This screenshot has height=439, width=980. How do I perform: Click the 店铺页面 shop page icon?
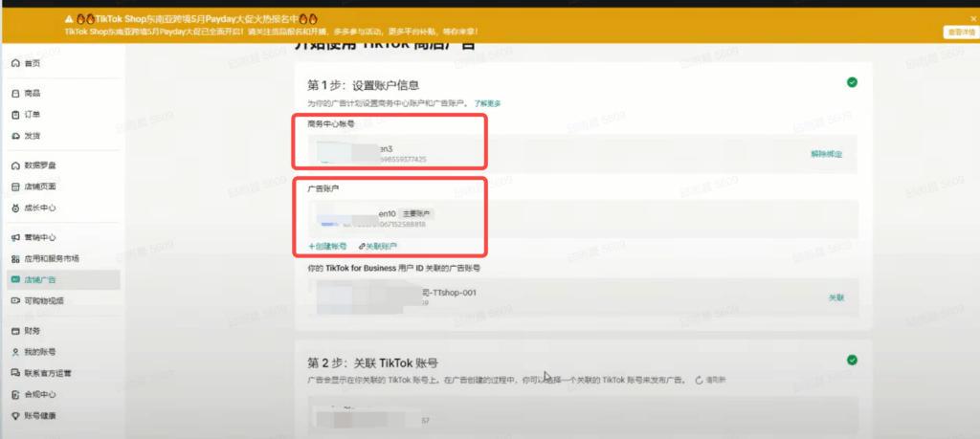pos(15,187)
